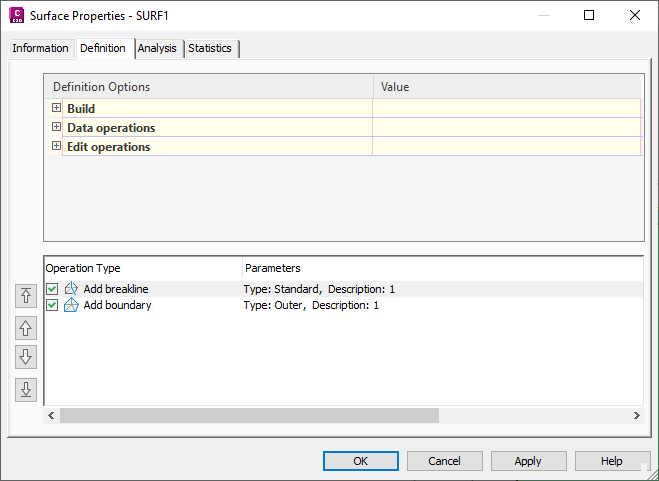Click the Add boundary operation icon
This screenshot has height=481, width=659.
(x=71, y=305)
